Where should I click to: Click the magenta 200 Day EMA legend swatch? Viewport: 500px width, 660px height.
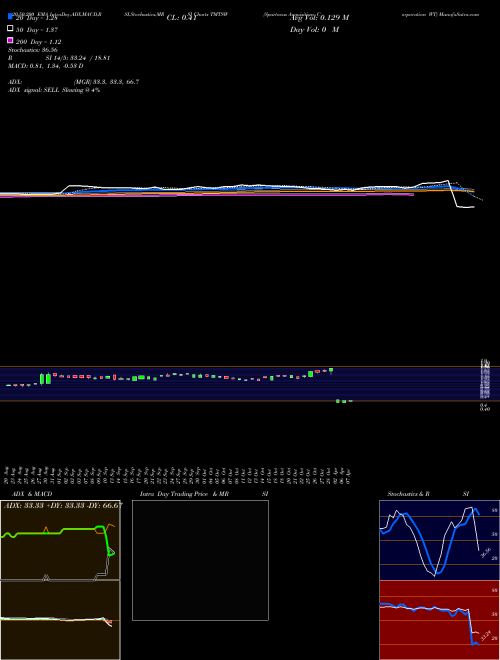point(10,41)
